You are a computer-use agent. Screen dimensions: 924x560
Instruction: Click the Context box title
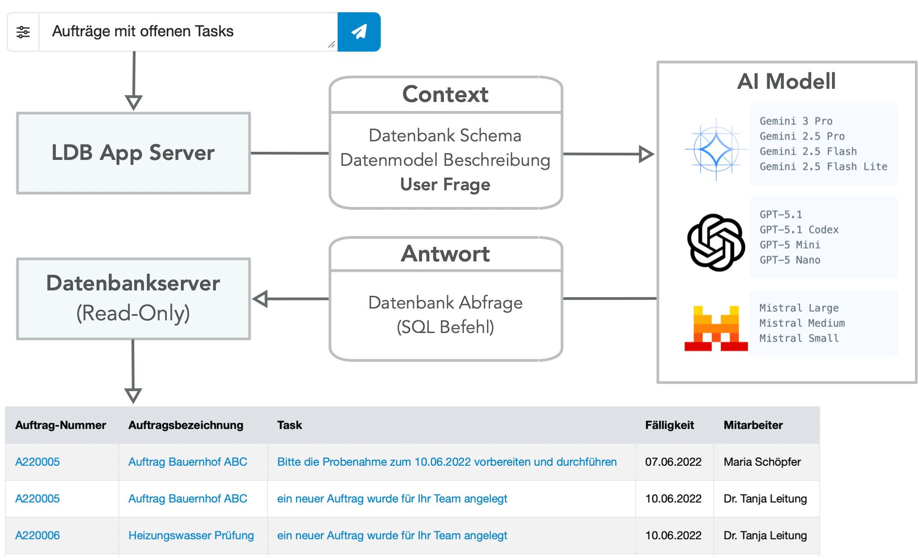(445, 94)
